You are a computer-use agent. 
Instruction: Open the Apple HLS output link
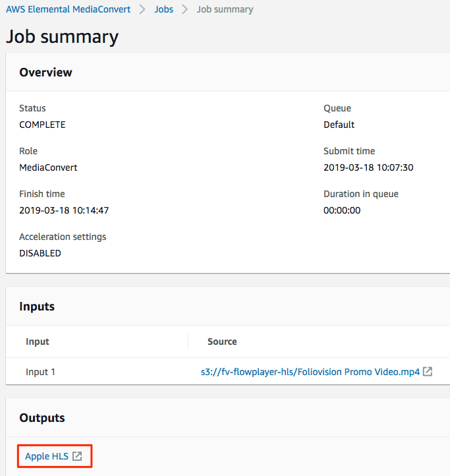(47, 456)
